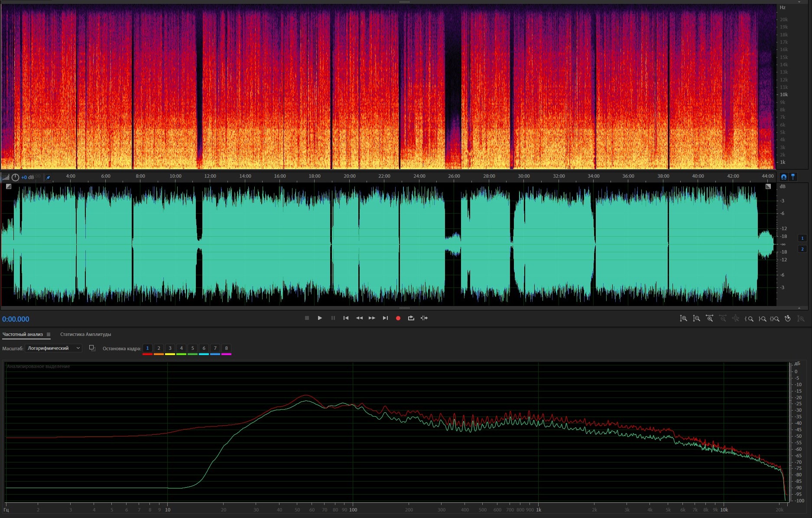Zoom in time icon
Screen dimensions: 812x518
pyautogui.click(x=709, y=319)
